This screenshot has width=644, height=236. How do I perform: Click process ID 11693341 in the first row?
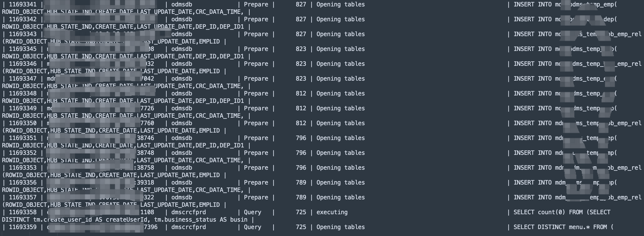23,4
